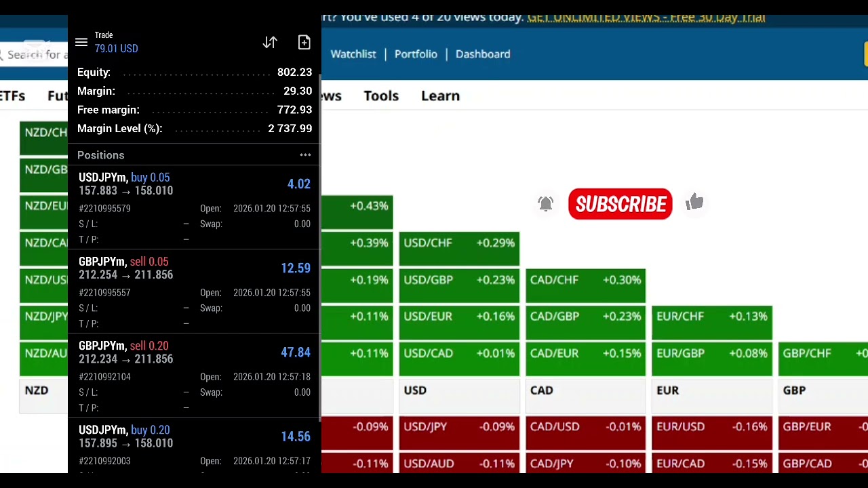Click the CAD/USD -0.01% heatmap cell
868x488 pixels.
(586, 432)
